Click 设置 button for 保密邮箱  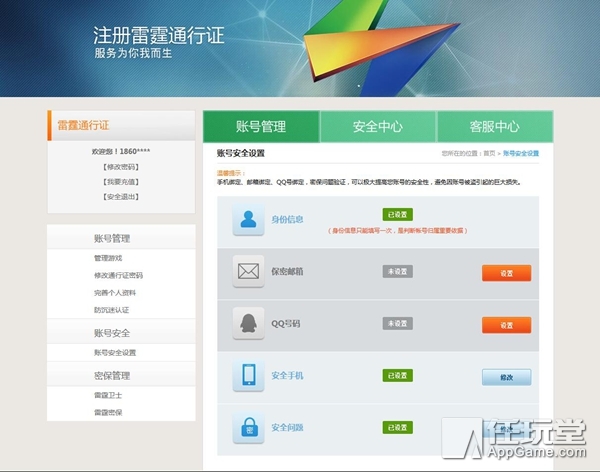506,273
